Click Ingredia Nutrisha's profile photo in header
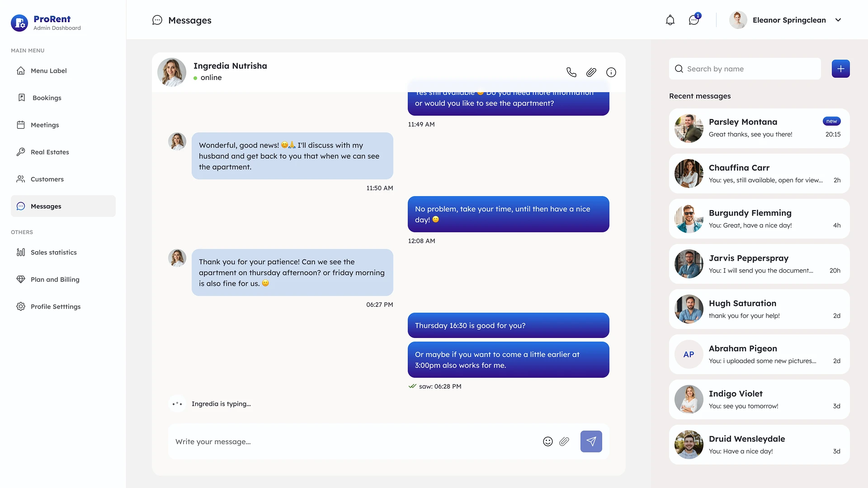This screenshot has width=868, height=488. 172,72
